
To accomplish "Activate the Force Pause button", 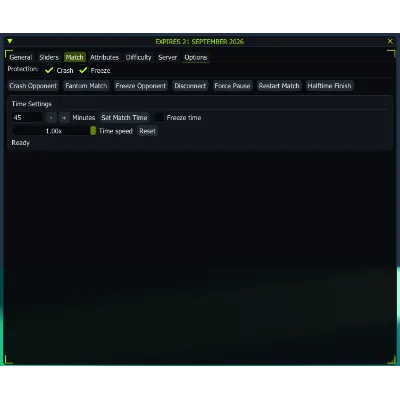I will pyautogui.click(x=232, y=86).
